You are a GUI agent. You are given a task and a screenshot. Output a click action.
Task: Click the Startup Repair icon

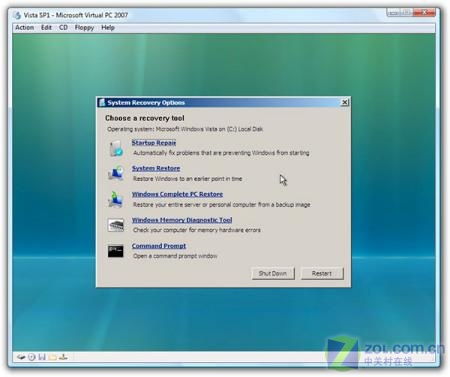116,148
